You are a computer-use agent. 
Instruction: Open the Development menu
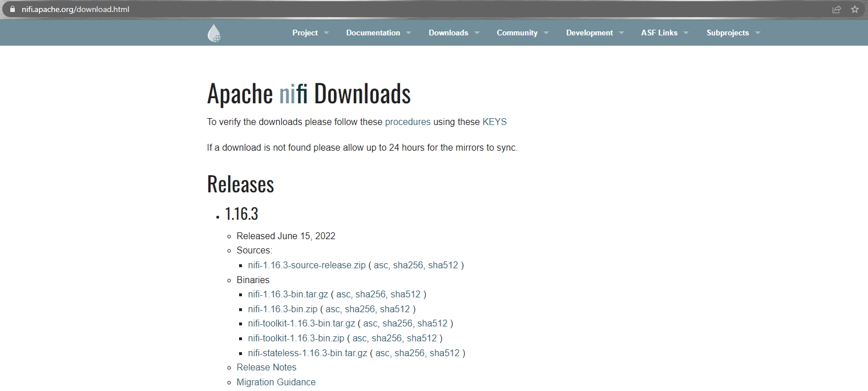point(590,33)
